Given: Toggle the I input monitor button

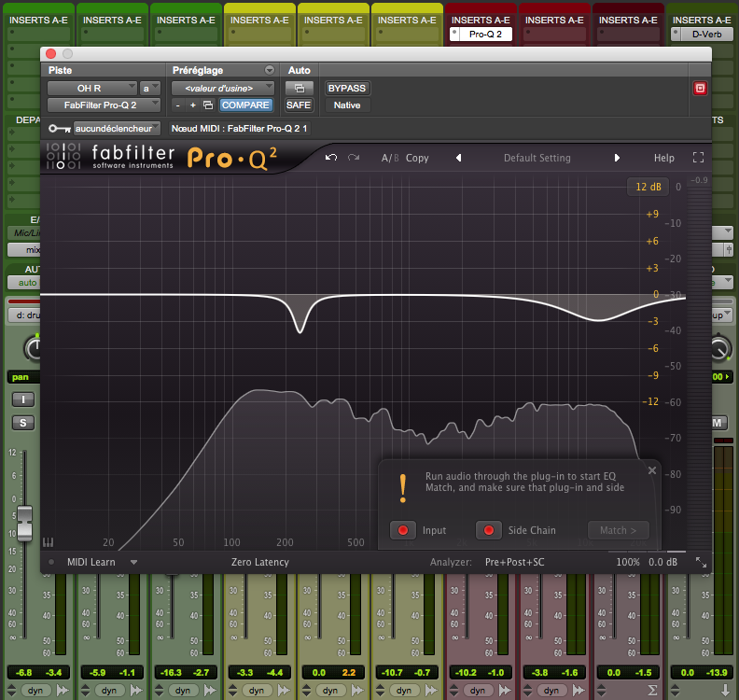Looking at the screenshot, I should pyautogui.click(x=23, y=399).
